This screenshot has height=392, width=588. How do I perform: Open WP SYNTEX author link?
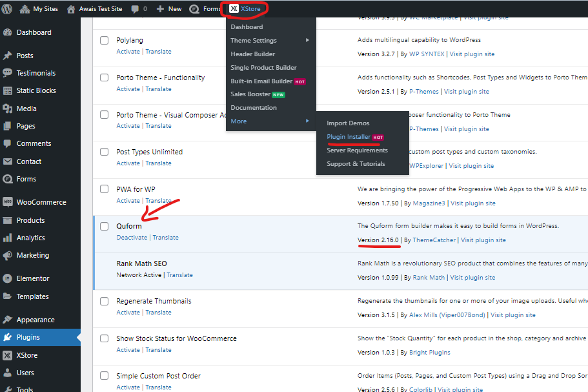(x=427, y=54)
